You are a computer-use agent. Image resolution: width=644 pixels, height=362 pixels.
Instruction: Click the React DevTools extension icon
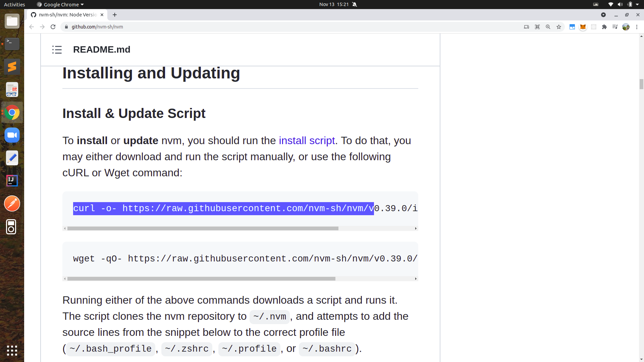[594, 27]
